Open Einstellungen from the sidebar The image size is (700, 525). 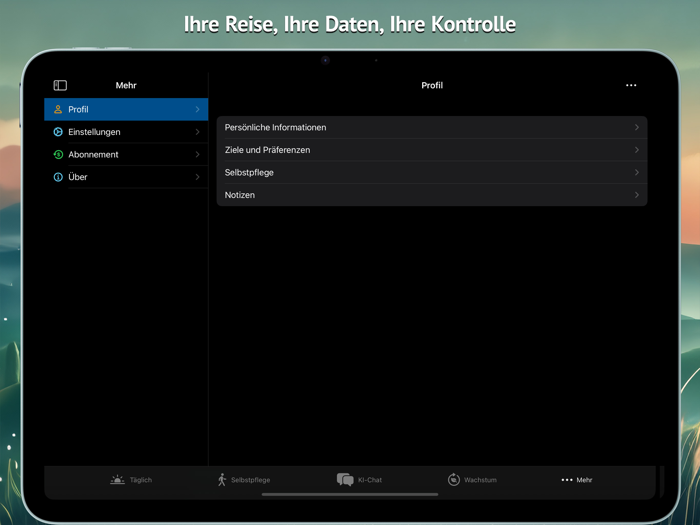click(x=126, y=132)
